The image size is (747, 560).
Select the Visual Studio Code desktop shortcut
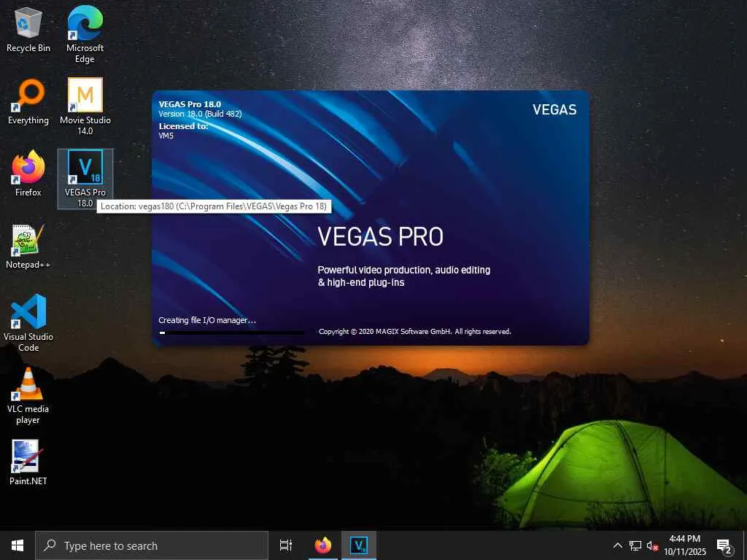click(28, 323)
